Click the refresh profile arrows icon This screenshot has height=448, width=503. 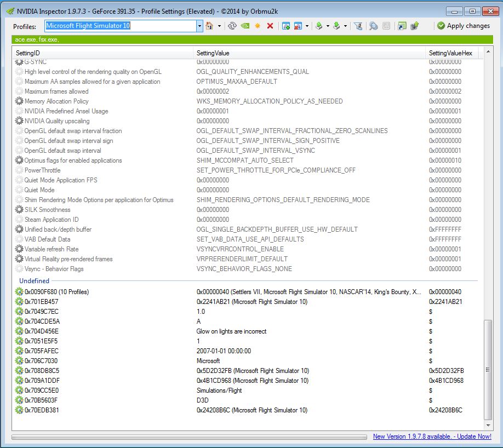tap(232, 26)
